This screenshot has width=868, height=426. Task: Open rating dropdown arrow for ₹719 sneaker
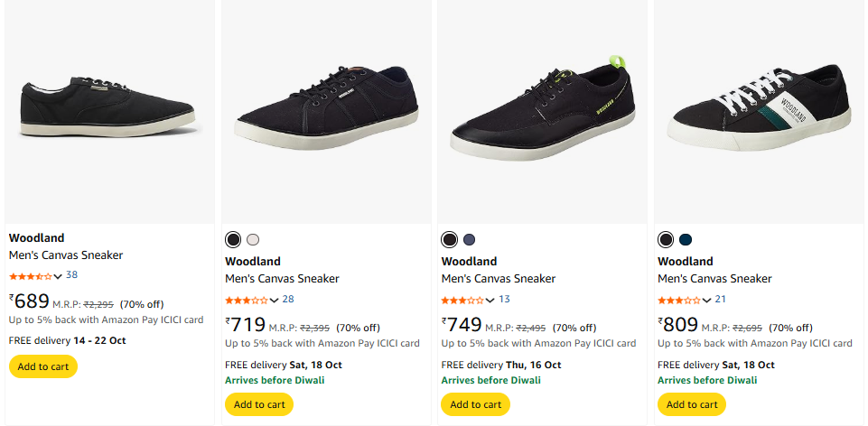(x=274, y=300)
